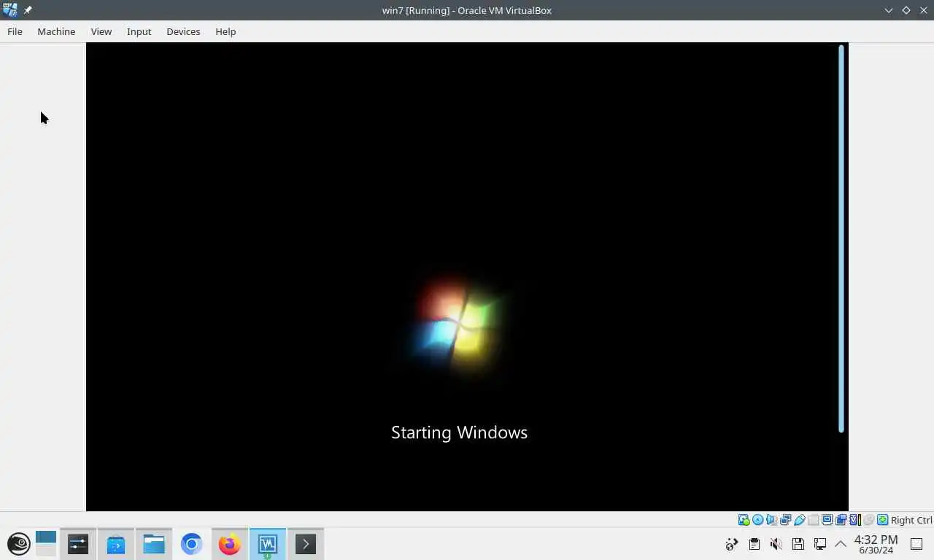Open the clipboard tray icon
Image resolution: width=934 pixels, height=560 pixels.
754,544
